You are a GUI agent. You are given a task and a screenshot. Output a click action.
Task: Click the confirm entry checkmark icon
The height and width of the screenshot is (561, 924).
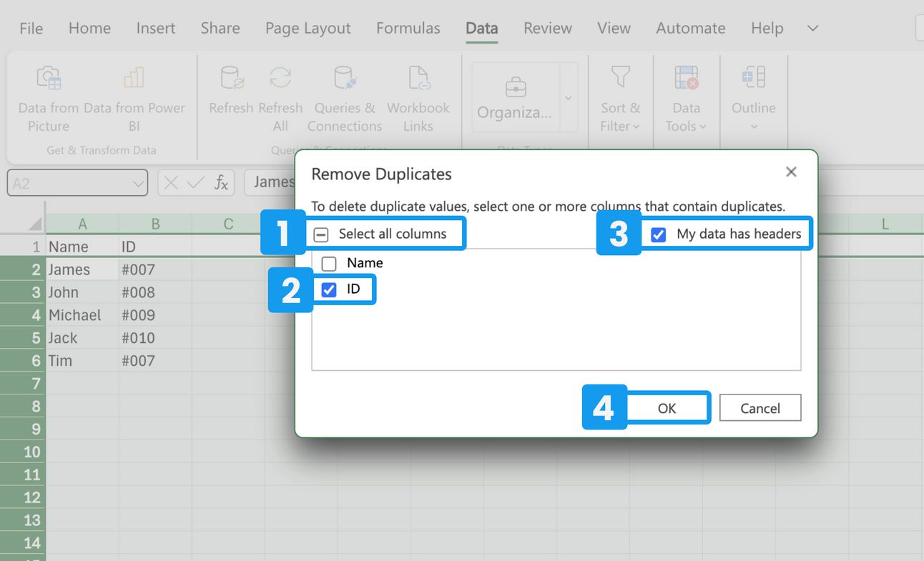(195, 183)
